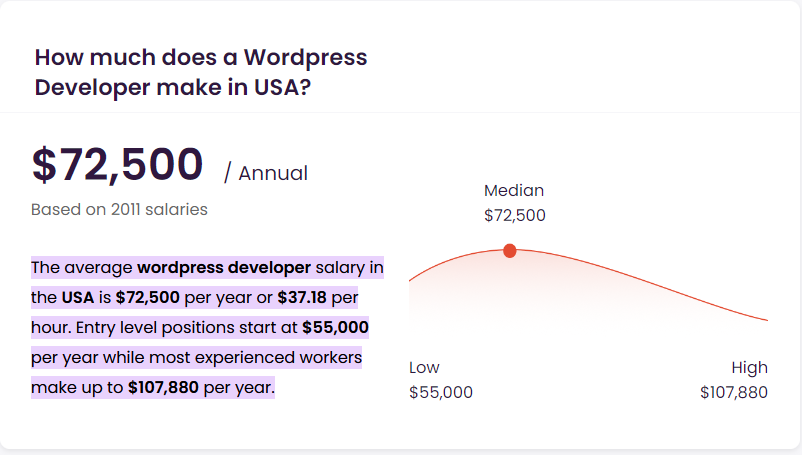Click bold 'USA' in the highlighted paragraph
The image size is (802, 455).
point(78,298)
